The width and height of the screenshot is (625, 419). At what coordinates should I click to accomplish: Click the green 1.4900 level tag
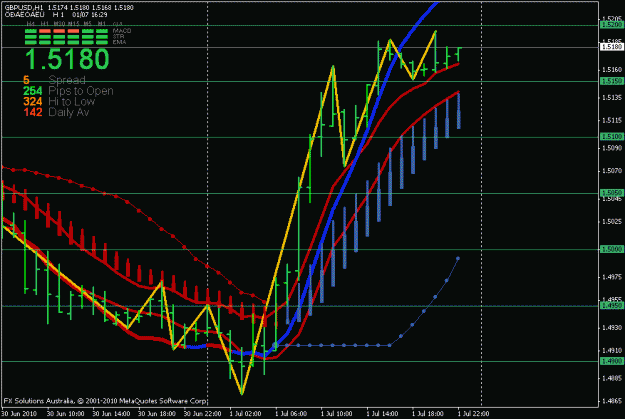[612, 361]
